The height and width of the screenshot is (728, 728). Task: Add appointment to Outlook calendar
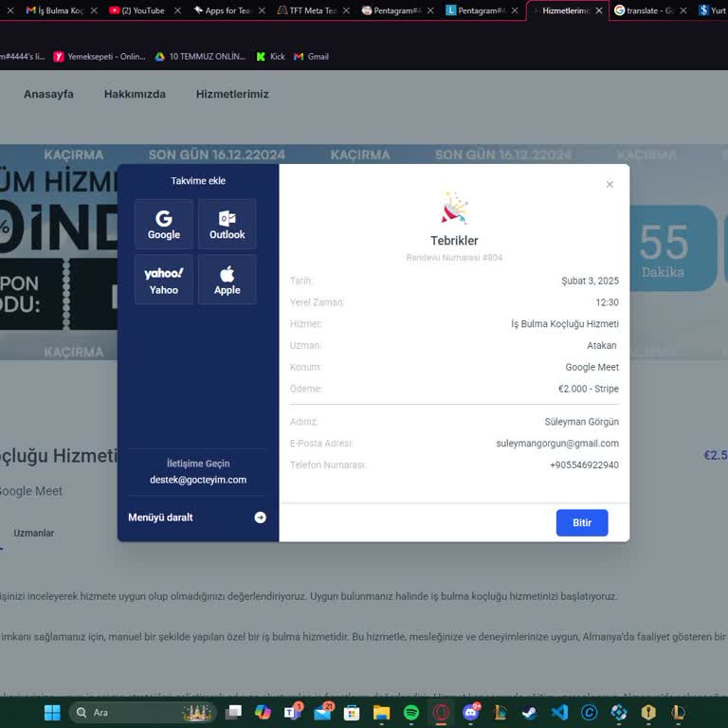tap(227, 225)
